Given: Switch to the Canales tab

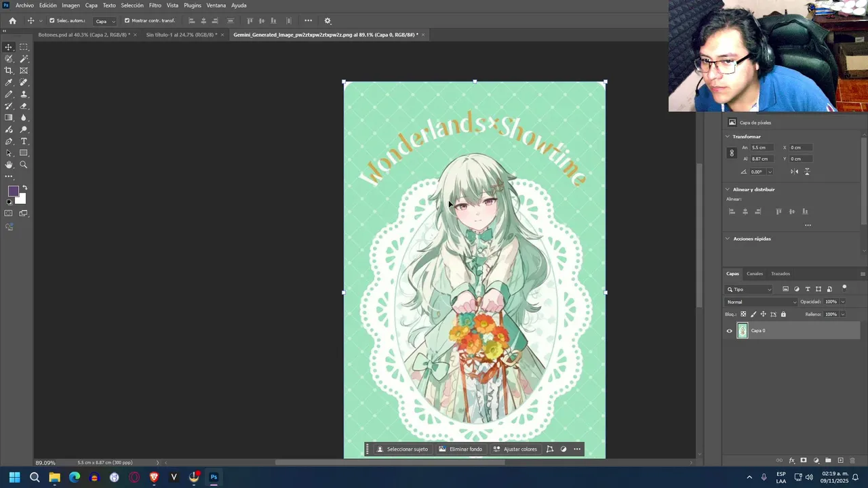Looking at the screenshot, I should tap(755, 274).
